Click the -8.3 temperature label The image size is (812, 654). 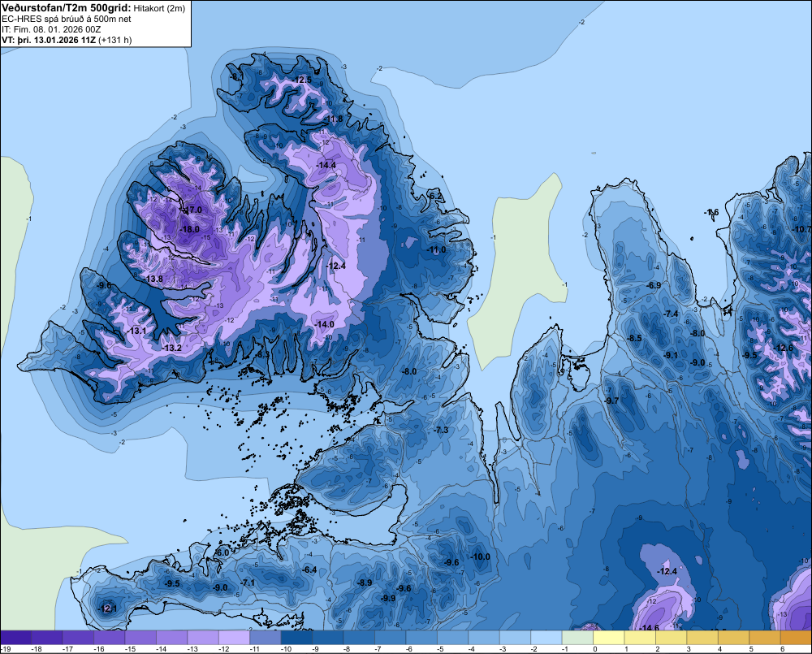point(262,354)
